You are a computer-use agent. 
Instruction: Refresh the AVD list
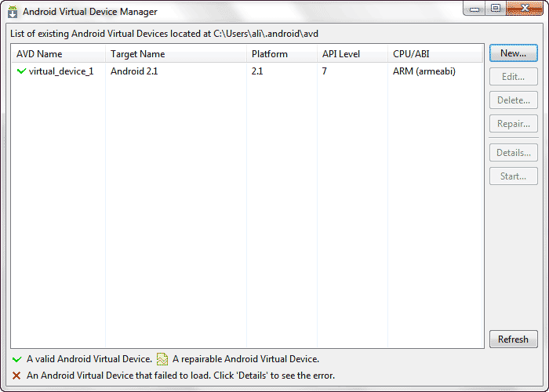click(x=513, y=339)
